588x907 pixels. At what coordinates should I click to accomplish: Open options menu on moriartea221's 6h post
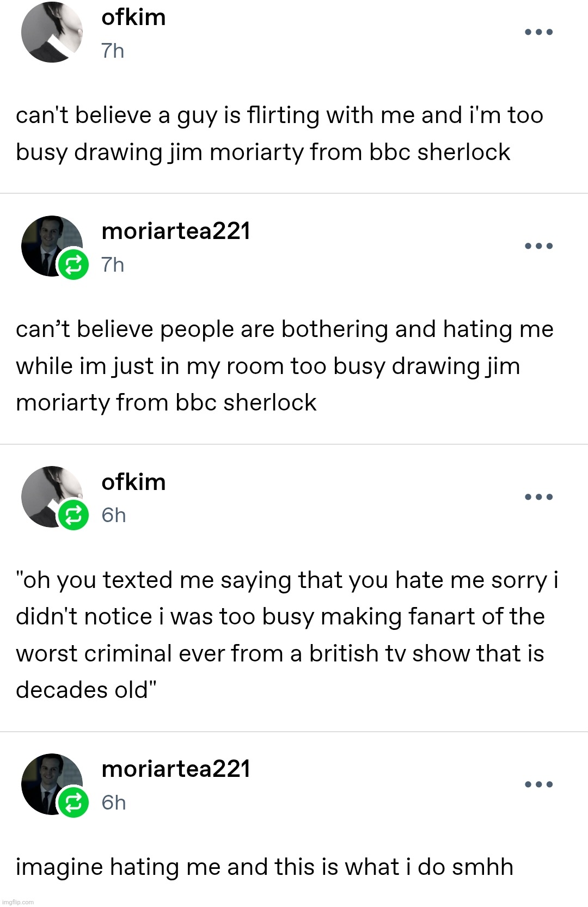pyautogui.click(x=538, y=785)
